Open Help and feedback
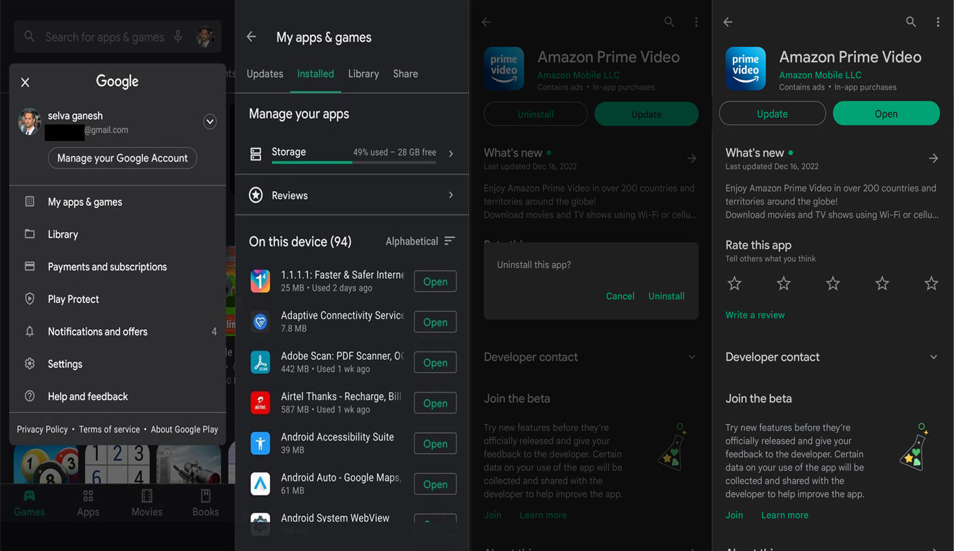Screen dimensions: 980x551 [x=118, y=396]
